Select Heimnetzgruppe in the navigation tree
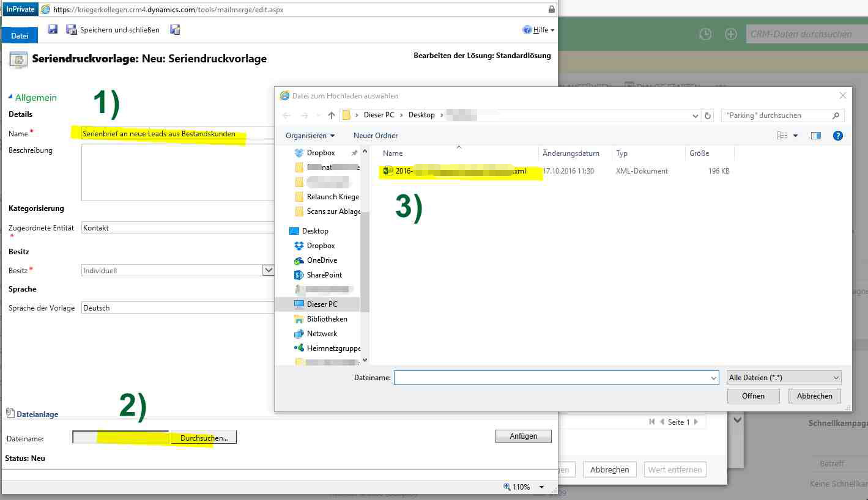The width and height of the screenshot is (868, 500). point(327,348)
